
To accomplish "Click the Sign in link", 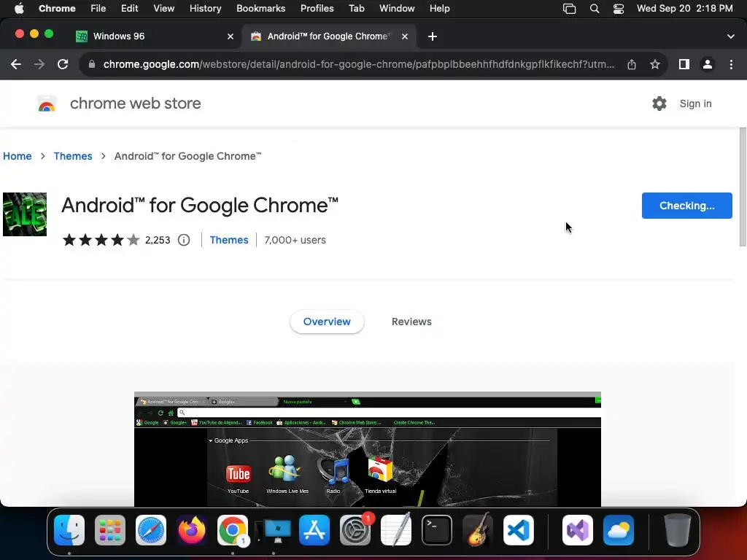I will [695, 104].
